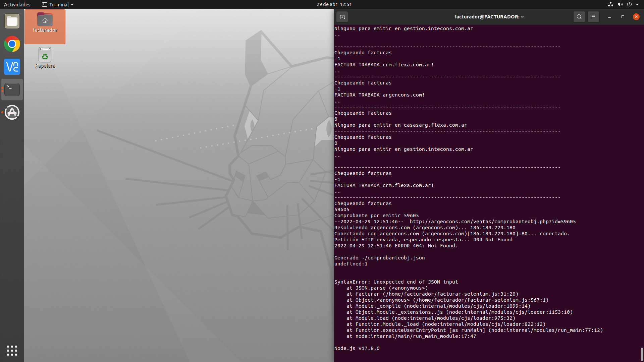Click 'Ninguno para emitir en casasarg.flexa.com.ar'
The image size is (644, 362).
tap(400, 125)
